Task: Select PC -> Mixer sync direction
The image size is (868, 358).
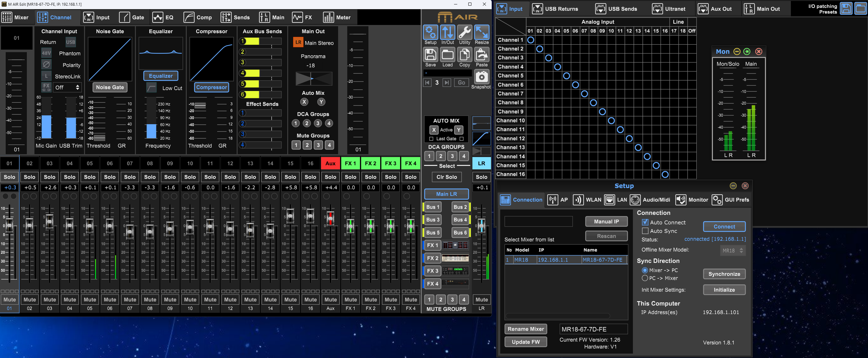Action: point(645,278)
